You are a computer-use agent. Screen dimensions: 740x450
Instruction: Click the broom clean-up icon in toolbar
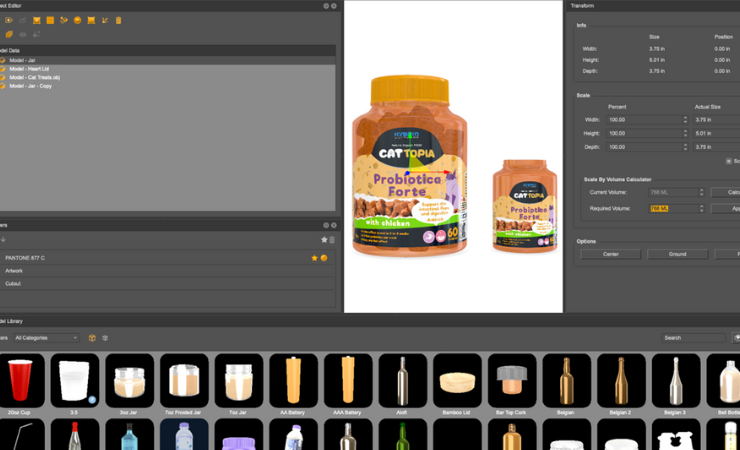[105, 20]
